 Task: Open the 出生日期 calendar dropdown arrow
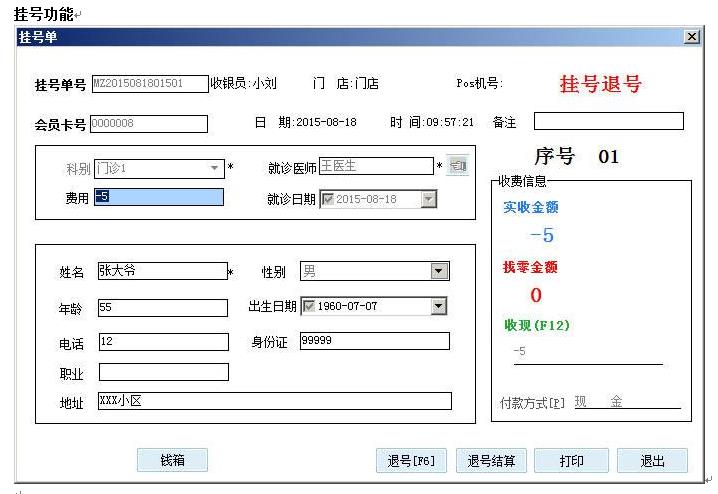click(439, 306)
